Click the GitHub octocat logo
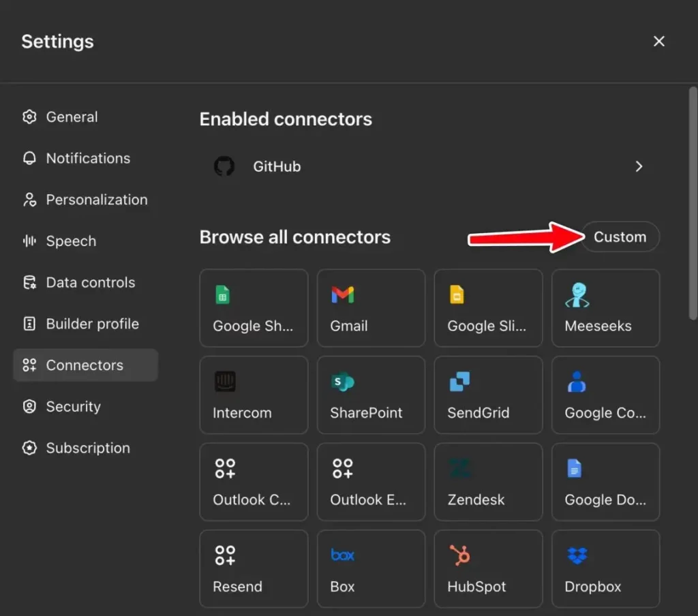Image resolution: width=698 pixels, height=616 pixels. point(224,166)
